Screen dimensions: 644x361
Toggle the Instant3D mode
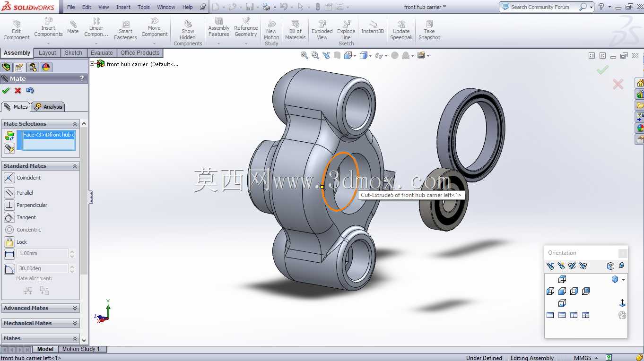(x=373, y=27)
